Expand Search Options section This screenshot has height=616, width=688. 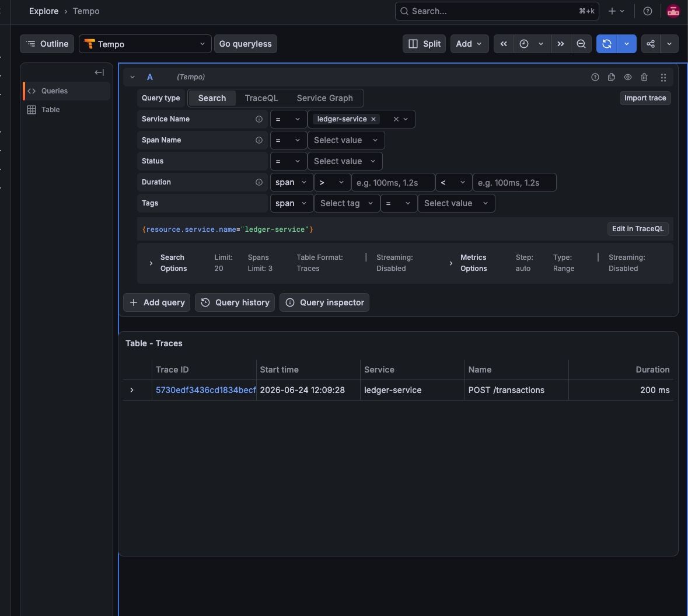[x=151, y=263]
